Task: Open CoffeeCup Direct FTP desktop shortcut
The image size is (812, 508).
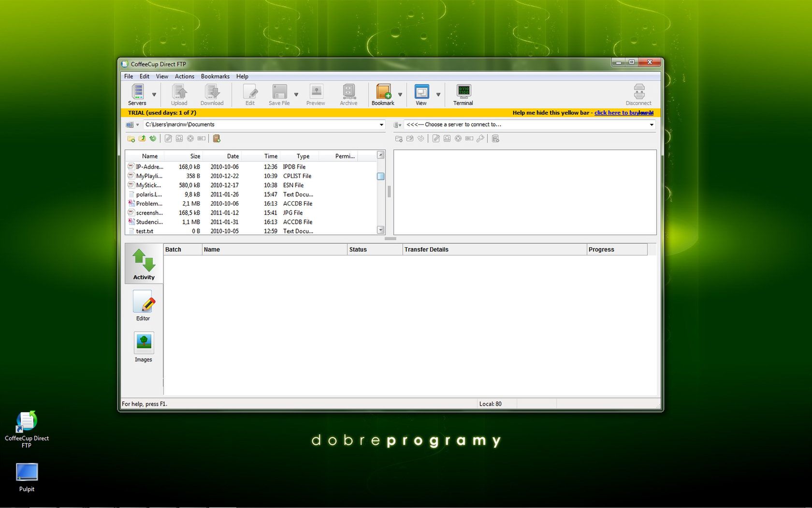Action: (27, 429)
